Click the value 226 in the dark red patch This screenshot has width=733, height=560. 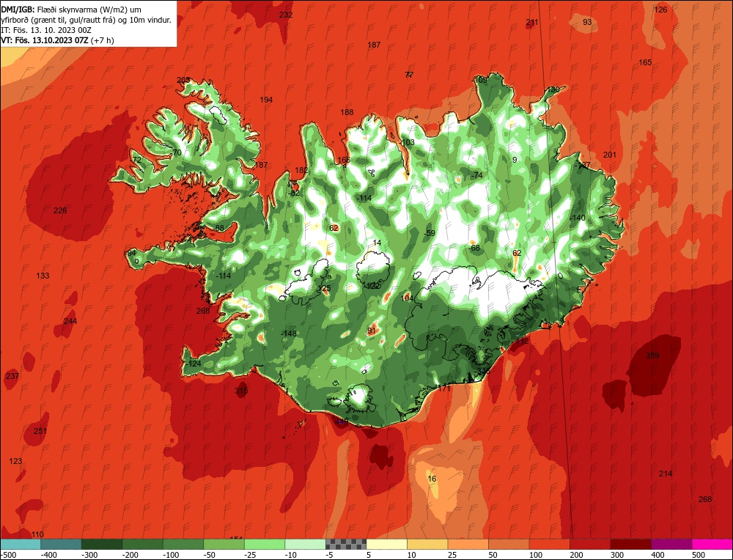60,210
